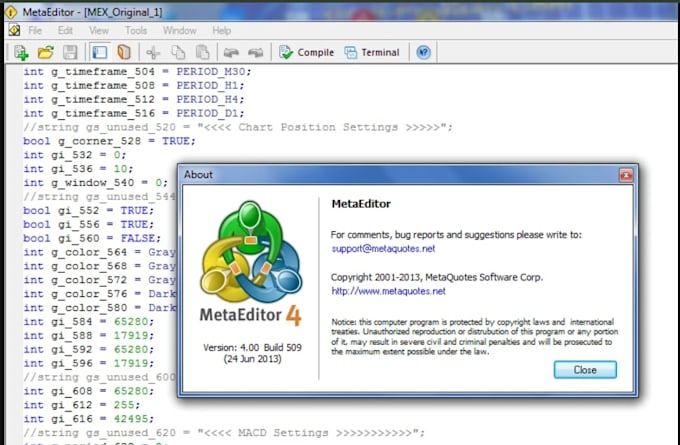Open a file with the folder icon
Screen dimensions: 680x445
click(x=46, y=52)
